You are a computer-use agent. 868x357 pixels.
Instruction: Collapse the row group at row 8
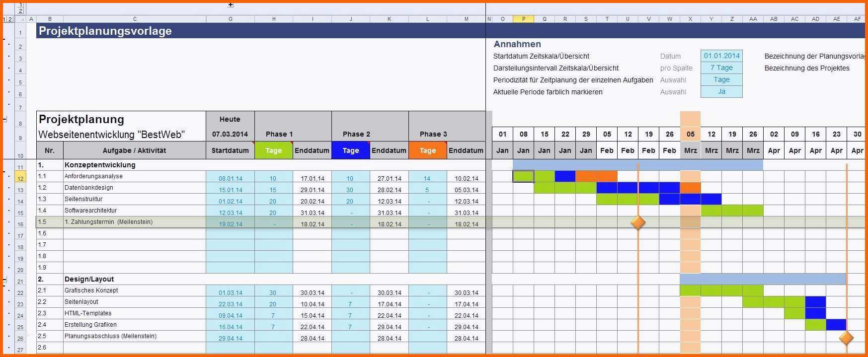point(5,119)
